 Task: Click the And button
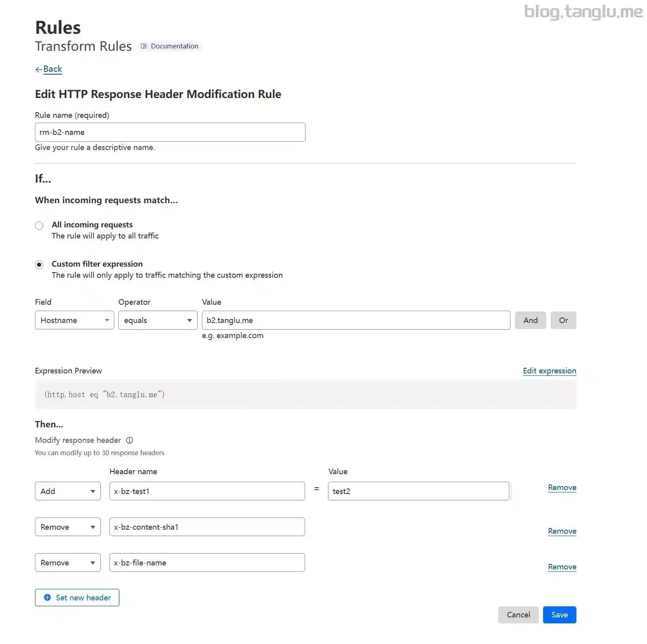tap(530, 320)
